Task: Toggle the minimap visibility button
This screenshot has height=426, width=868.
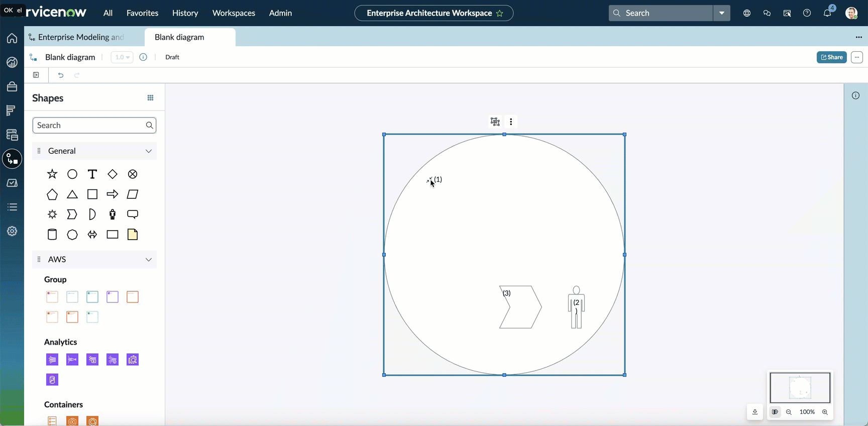Action: 775,412
